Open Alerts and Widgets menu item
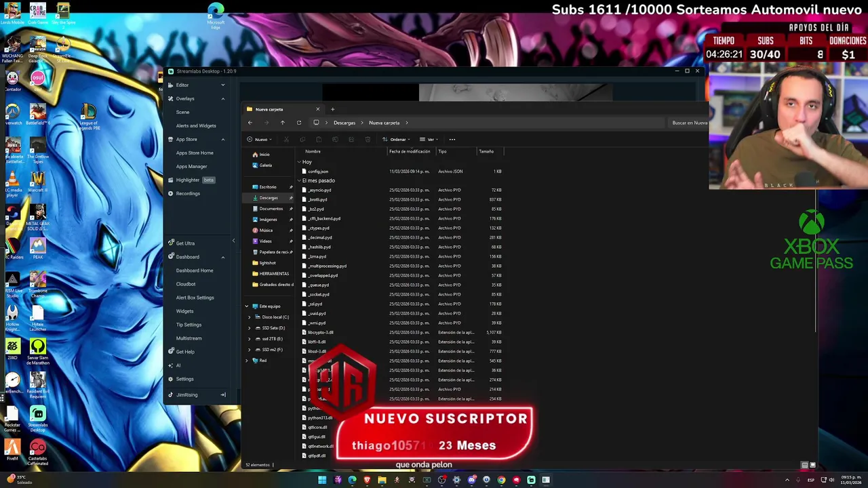Image resolution: width=868 pixels, height=488 pixels. (196, 125)
